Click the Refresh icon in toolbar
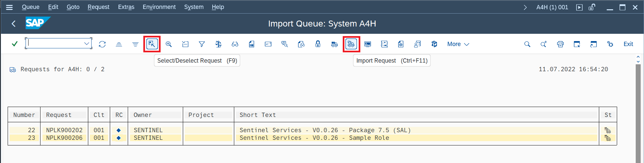This screenshot has width=644, height=163. 102,44
